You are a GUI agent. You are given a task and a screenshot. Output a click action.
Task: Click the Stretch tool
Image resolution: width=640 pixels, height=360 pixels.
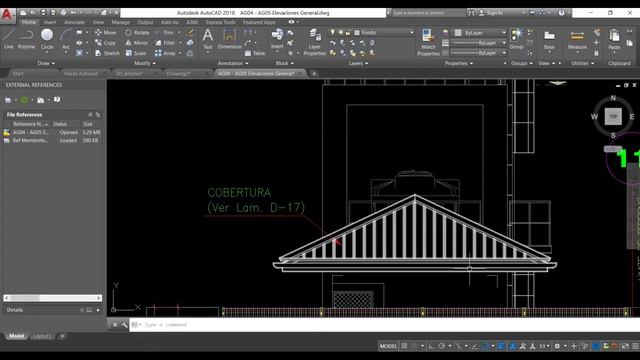pos(107,53)
